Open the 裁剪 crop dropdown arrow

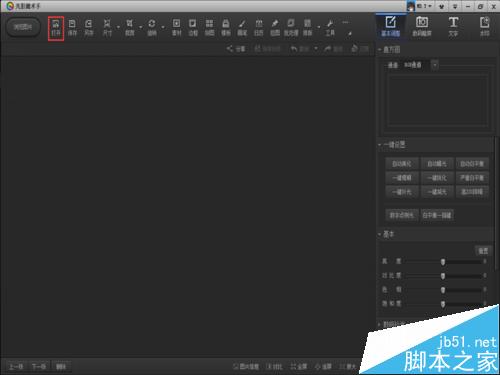(x=140, y=27)
